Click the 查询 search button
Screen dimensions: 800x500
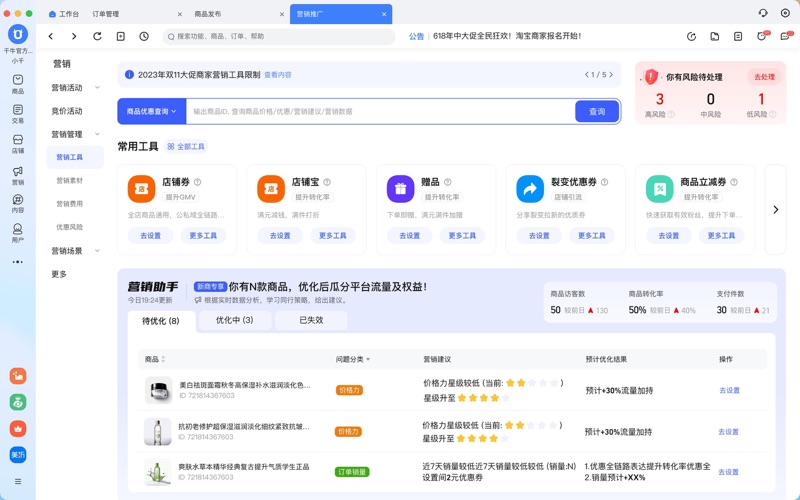tap(596, 112)
